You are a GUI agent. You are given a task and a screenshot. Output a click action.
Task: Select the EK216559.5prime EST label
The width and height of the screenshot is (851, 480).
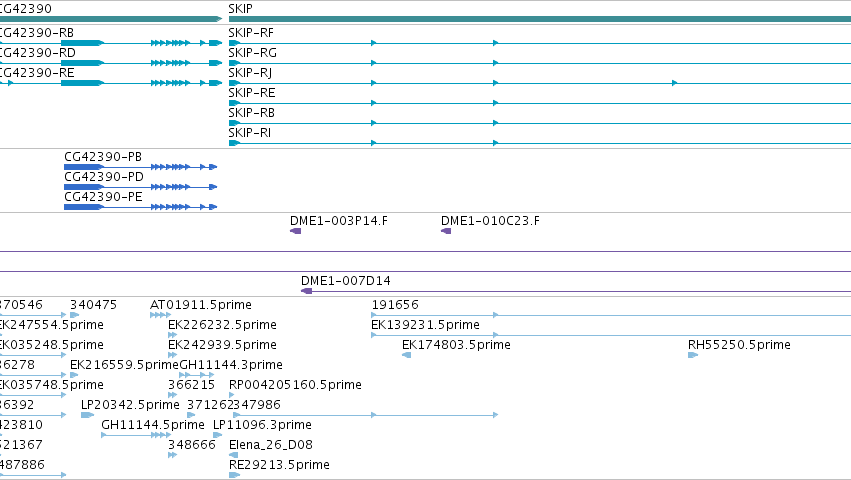(124, 365)
